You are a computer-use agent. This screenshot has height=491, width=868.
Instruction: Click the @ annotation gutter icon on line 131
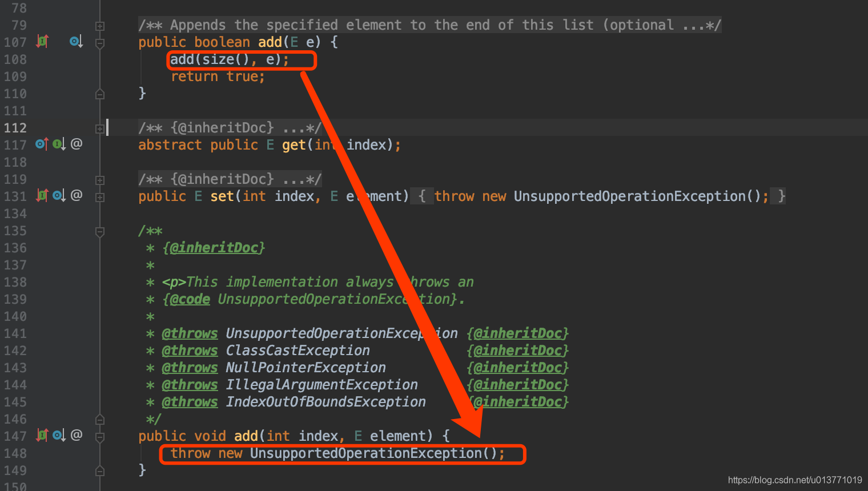point(77,195)
